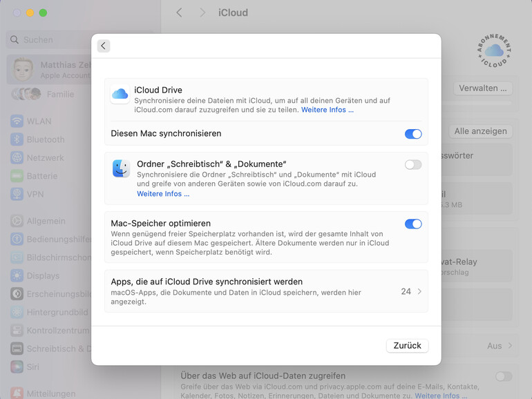The height and width of the screenshot is (399, 532).
Task: Click the iCloud Abonnement badge
Action: coord(494,51)
